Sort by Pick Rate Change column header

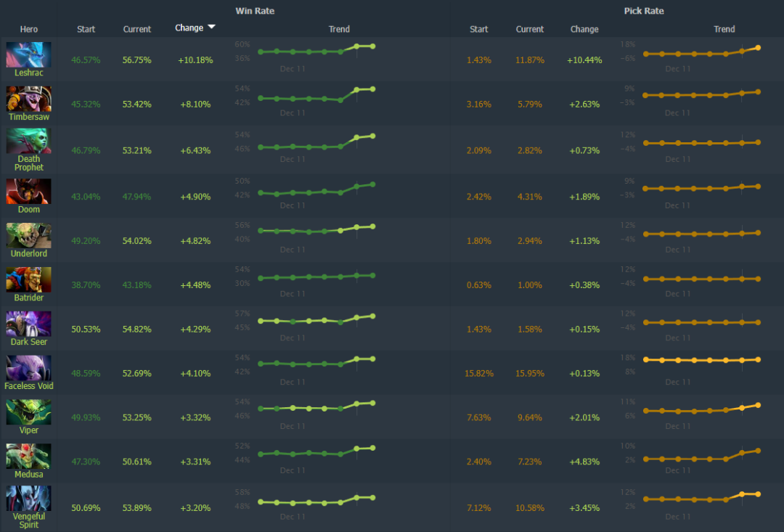click(584, 29)
